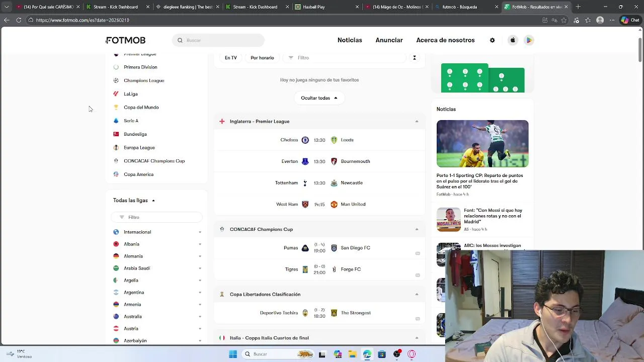
Task: Click the Tigres club crest
Action: [x=305, y=269]
